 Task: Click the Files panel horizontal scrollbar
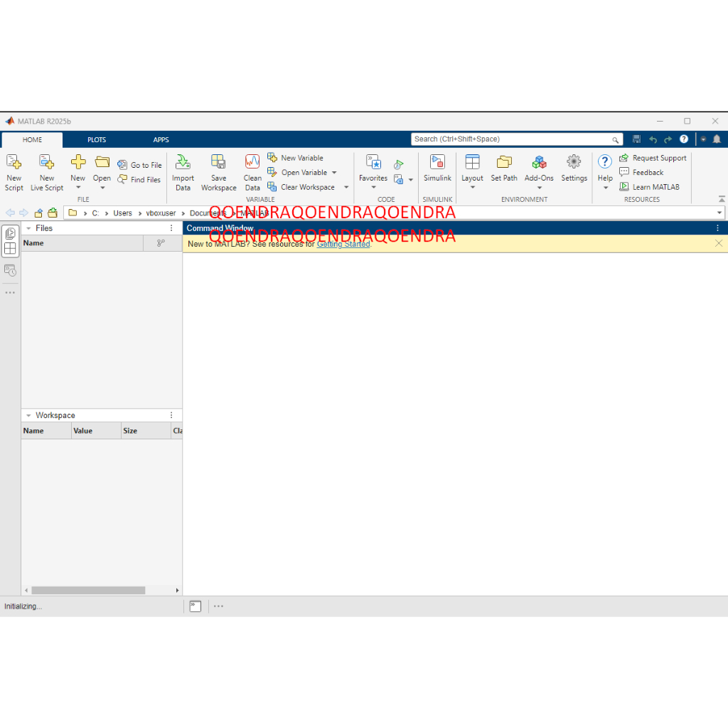tap(88, 590)
